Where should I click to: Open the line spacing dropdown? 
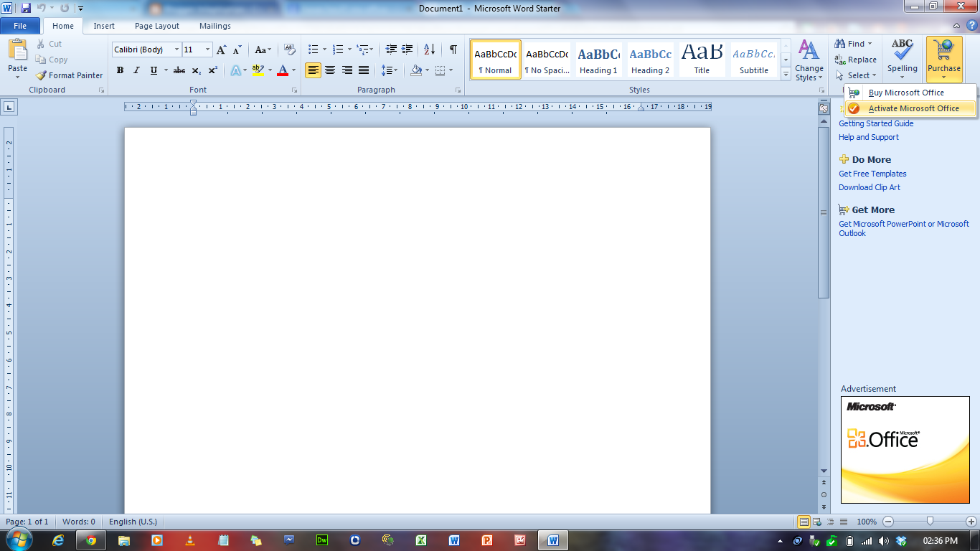(x=390, y=70)
